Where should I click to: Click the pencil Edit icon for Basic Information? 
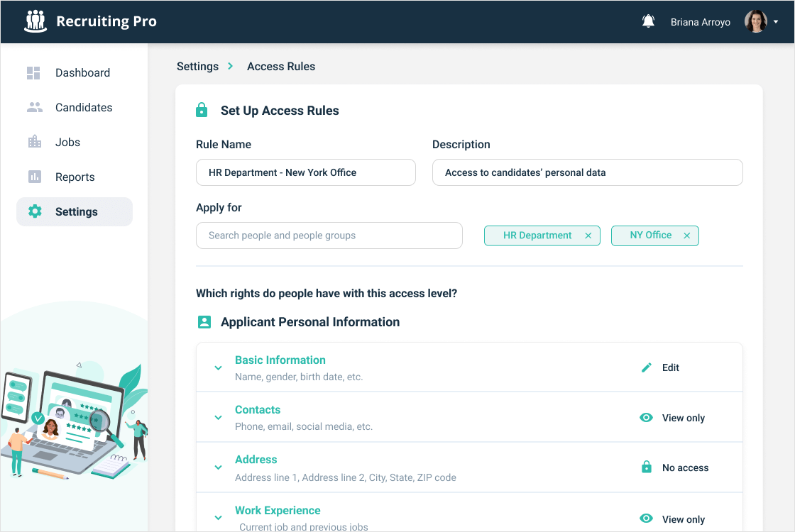pos(646,367)
